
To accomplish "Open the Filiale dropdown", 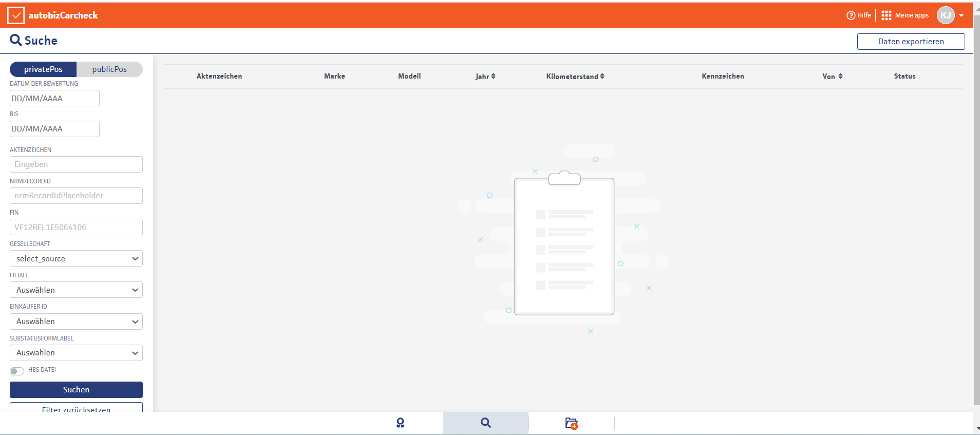I will click(76, 290).
